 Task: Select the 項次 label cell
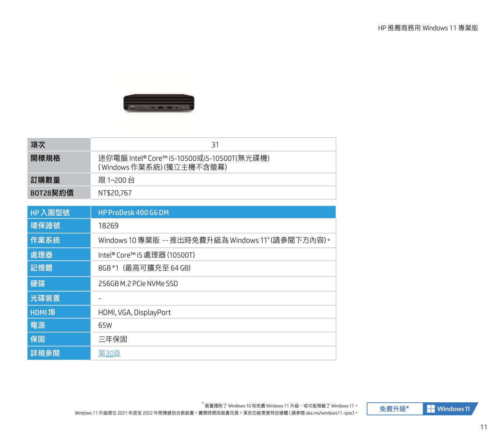[x=59, y=145]
